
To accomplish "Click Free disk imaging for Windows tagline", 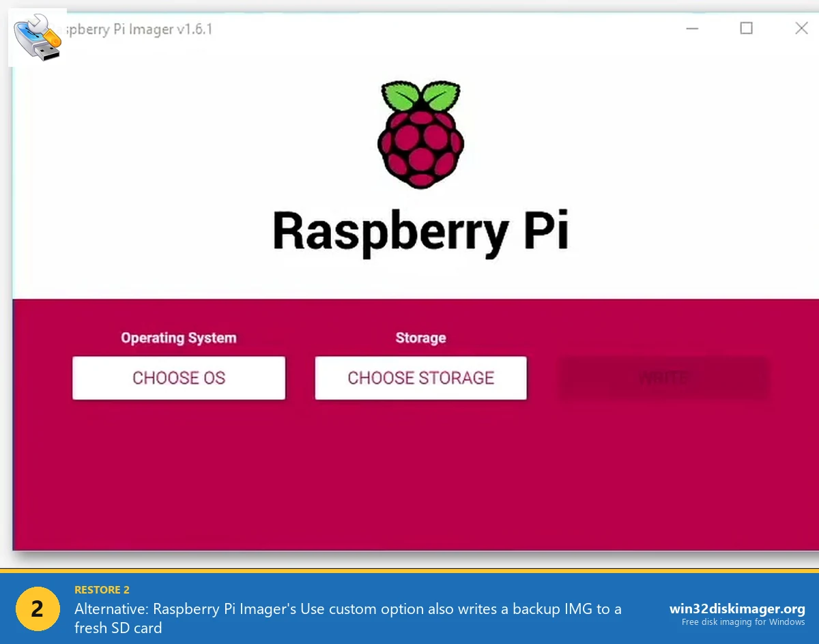I will [x=742, y=622].
